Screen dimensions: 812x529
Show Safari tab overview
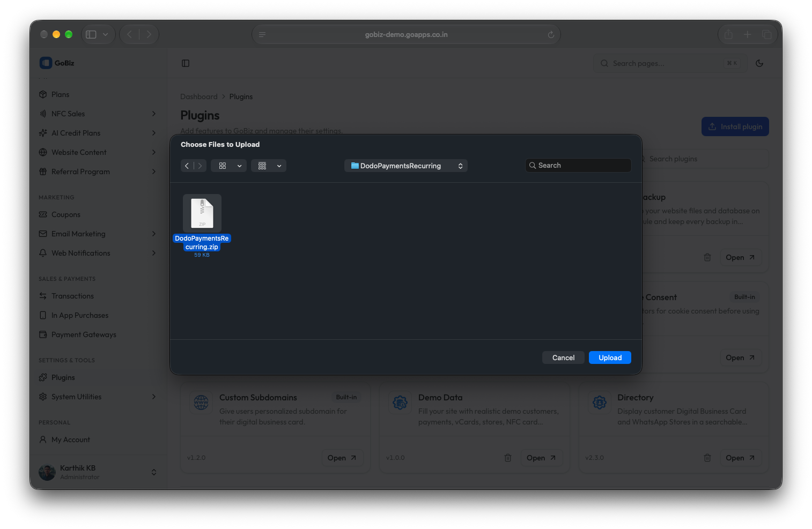[x=767, y=34]
